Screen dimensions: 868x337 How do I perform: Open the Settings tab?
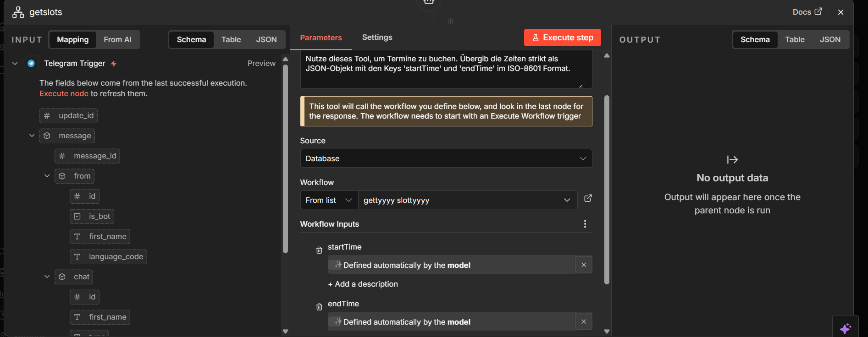click(x=377, y=37)
